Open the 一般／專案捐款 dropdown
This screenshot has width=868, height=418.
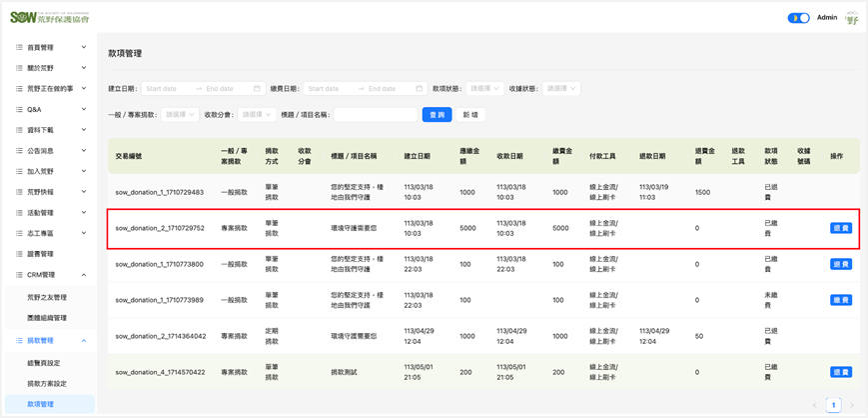click(x=180, y=115)
